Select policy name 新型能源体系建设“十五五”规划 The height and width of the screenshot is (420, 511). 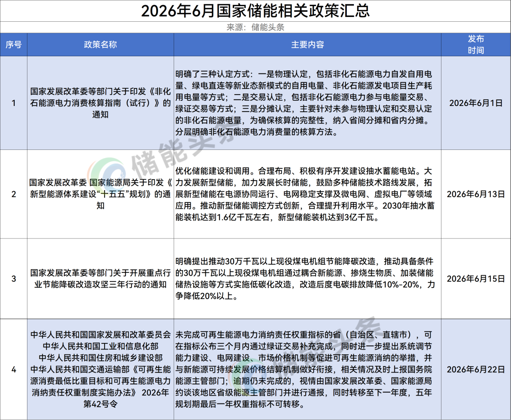(x=100, y=194)
